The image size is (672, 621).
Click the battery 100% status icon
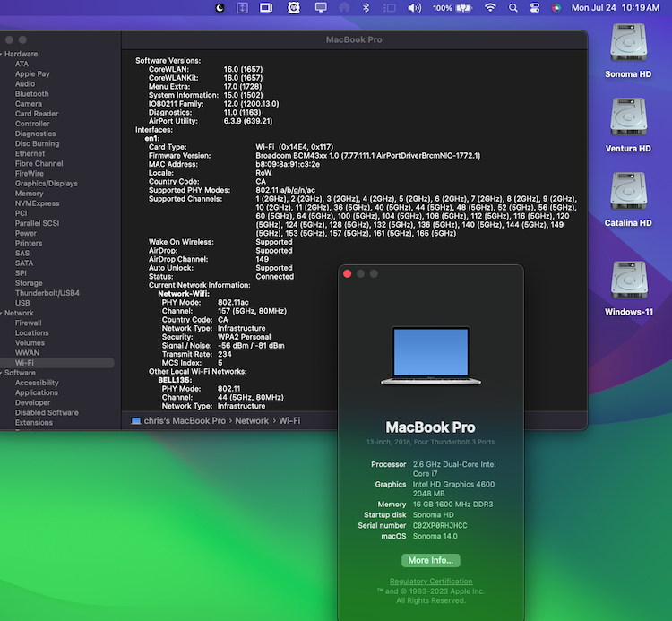click(452, 8)
